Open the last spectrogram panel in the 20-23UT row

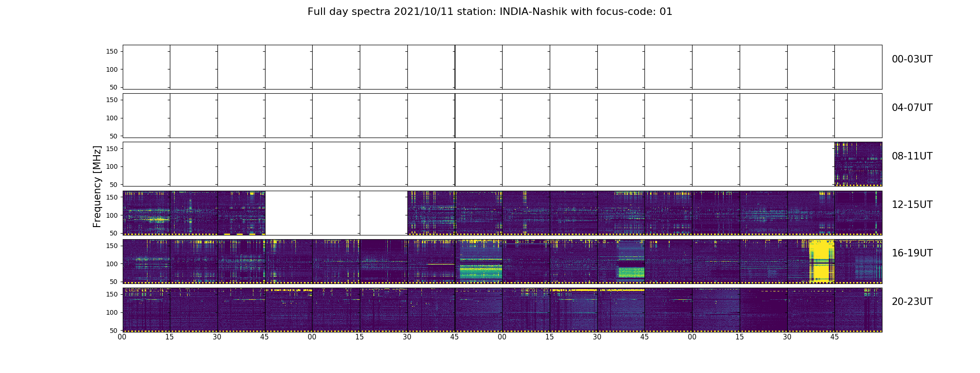858,310
